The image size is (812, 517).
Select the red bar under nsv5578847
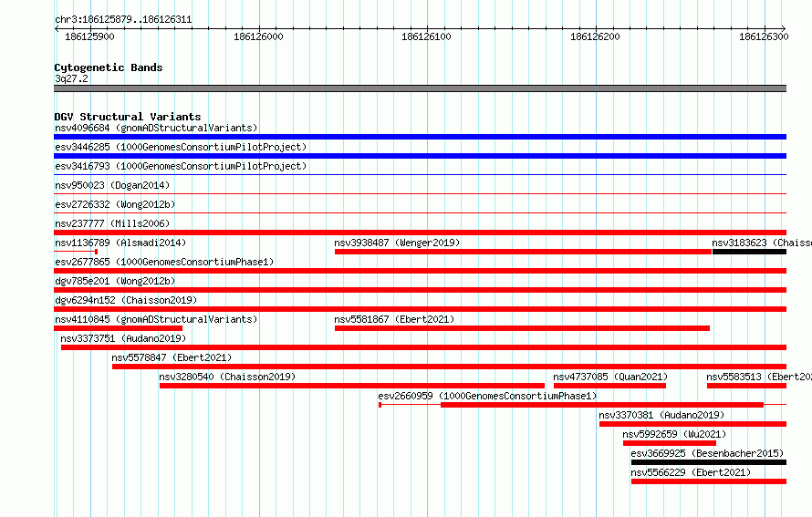pyautogui.click(x=449, y=367)
